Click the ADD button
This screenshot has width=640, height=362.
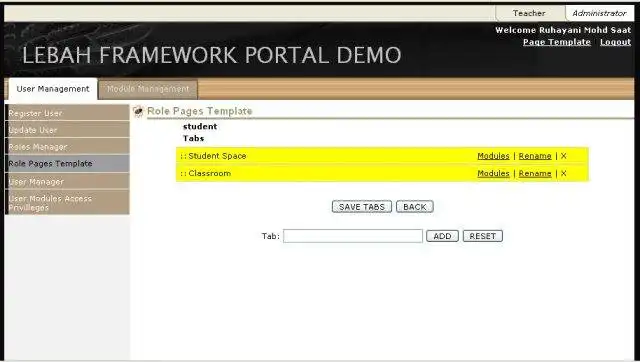pyautogui.click(x=442, y=236)
